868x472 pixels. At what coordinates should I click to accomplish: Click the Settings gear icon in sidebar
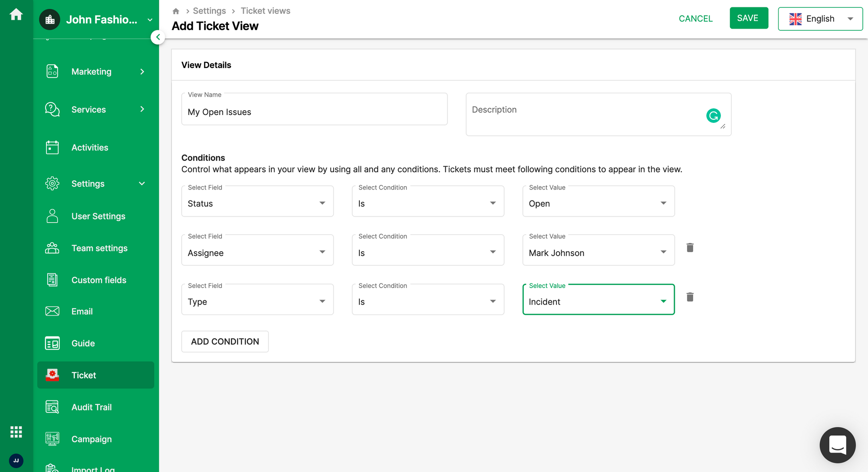click(52, 184)
